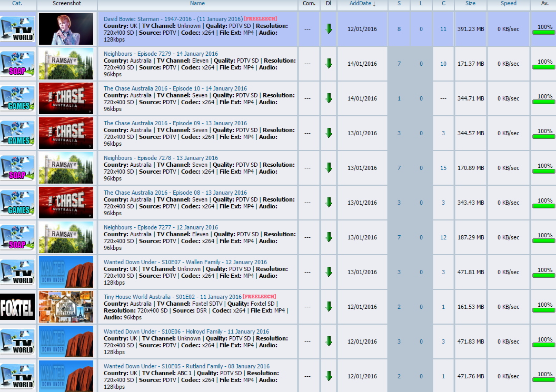Screen dimensions: 556x392
Task: View Ramsay St thumbnail for Neighbours 7279
Action: 66,64
